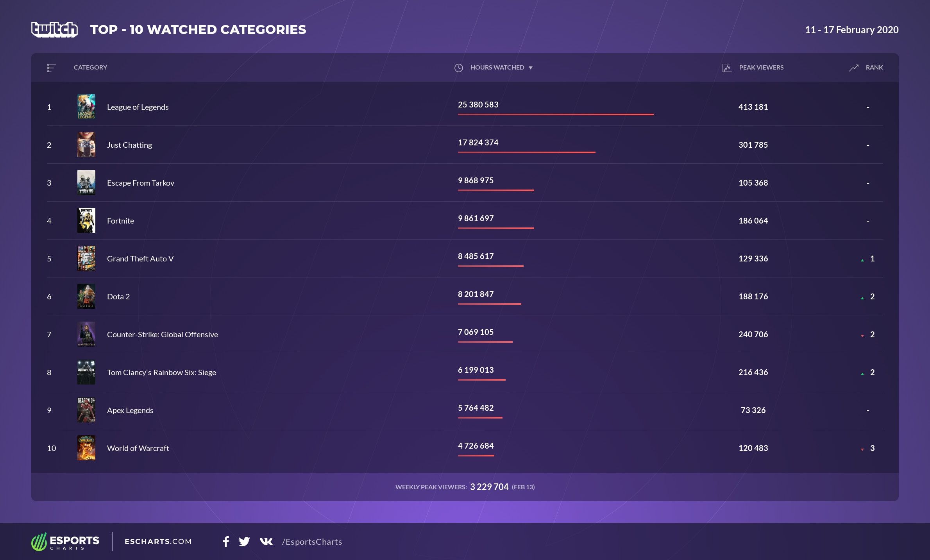Select the filter icon next to Category header
The height and width of the screenshot is (560, 930).
51,67
